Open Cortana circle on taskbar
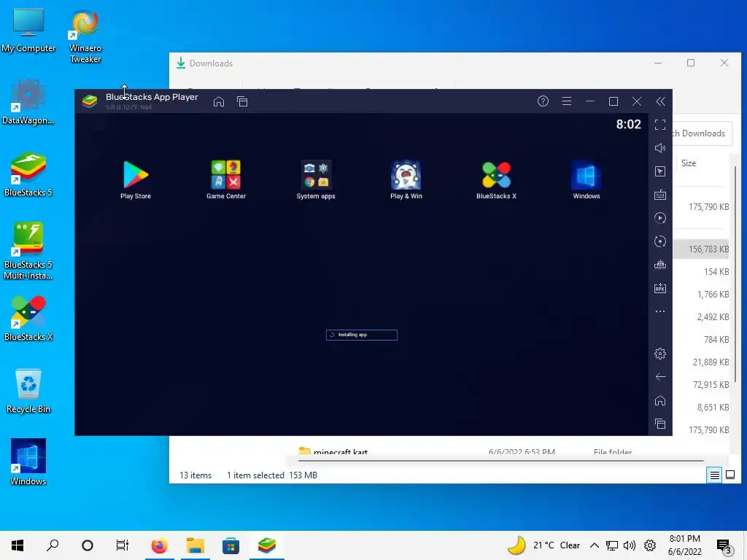747x560 pixels. click(88, 545)
